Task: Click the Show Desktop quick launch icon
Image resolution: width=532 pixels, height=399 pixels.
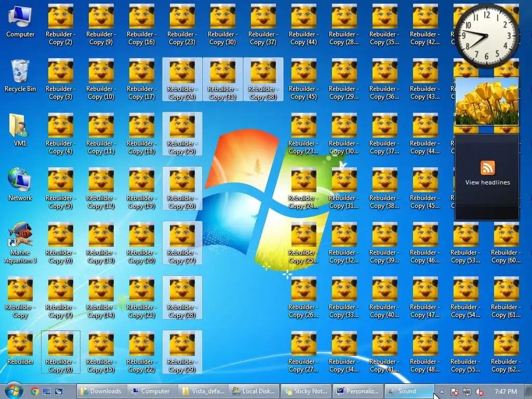Action: (x=46, y=391)
